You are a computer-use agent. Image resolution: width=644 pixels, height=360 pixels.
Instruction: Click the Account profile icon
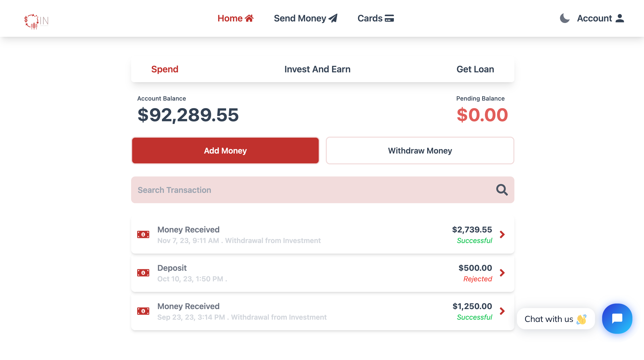point(621,18)
